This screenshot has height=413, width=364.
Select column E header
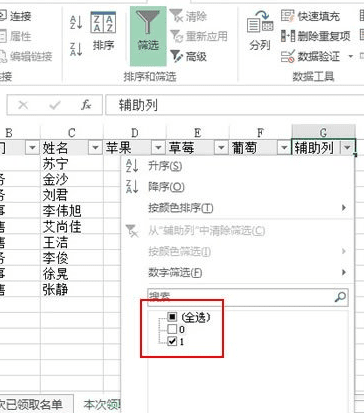pos(197,133)
